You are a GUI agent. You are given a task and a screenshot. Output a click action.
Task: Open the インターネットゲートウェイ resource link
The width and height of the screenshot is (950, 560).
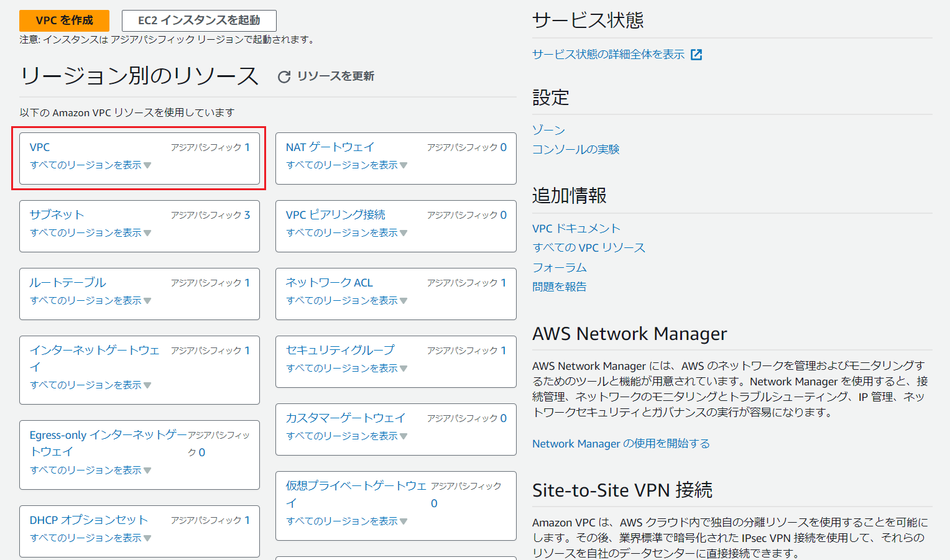[x=95, y=351]
